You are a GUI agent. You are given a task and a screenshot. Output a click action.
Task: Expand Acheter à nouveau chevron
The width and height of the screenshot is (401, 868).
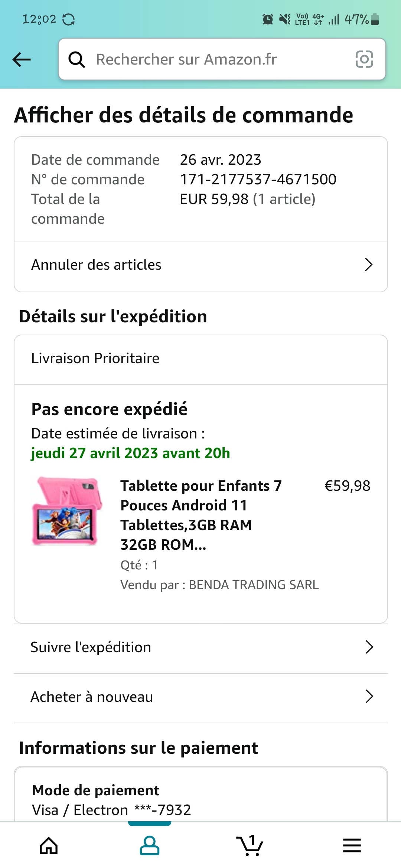coord(369,697)
